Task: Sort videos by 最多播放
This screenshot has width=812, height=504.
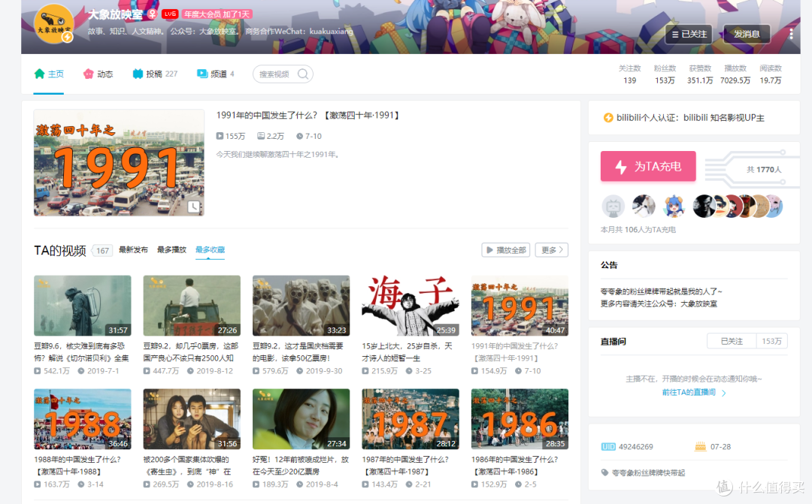Action: 171,250
